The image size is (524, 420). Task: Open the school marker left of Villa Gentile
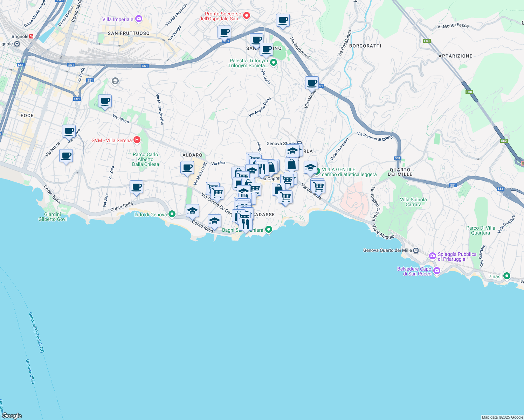310,167
